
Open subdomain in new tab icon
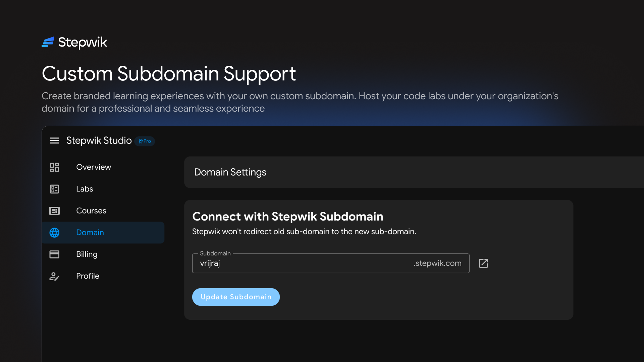483,263
